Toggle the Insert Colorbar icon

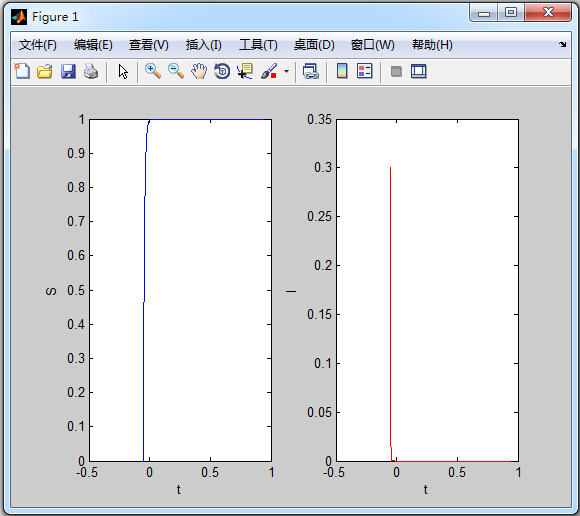point(342,71)
